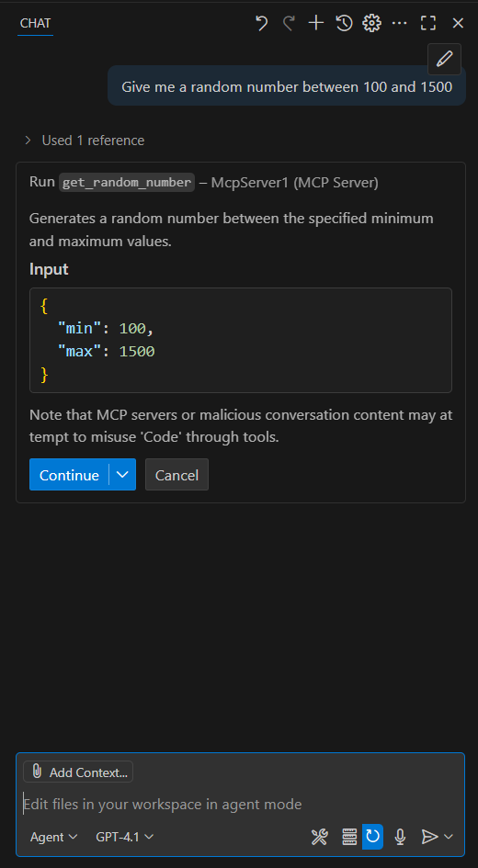Toggle the highlighted refresh button in input bar
Screen dimensions: 478x868
point(373,837)
